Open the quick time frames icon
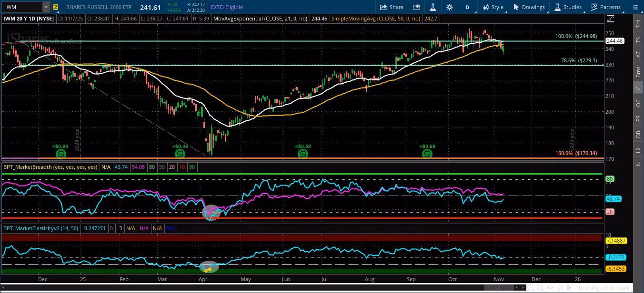 (416, 7)
